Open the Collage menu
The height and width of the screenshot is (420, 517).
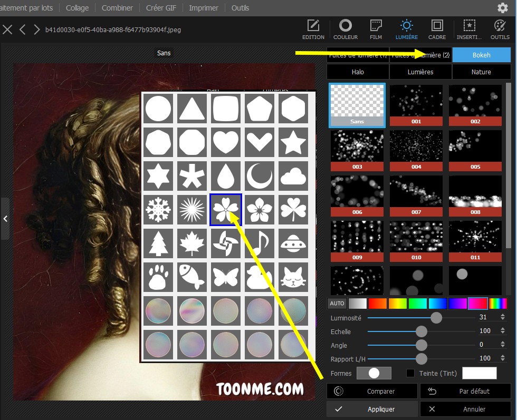[77, 8]
